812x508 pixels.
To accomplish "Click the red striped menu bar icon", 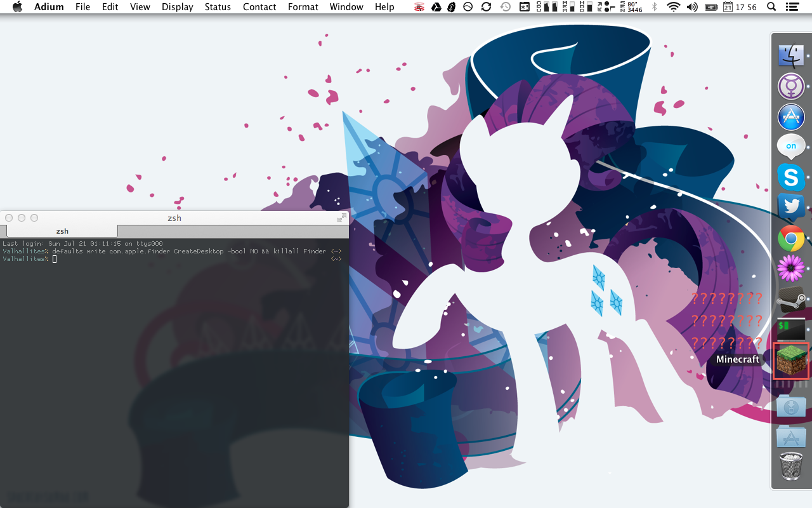I will 419,7.
